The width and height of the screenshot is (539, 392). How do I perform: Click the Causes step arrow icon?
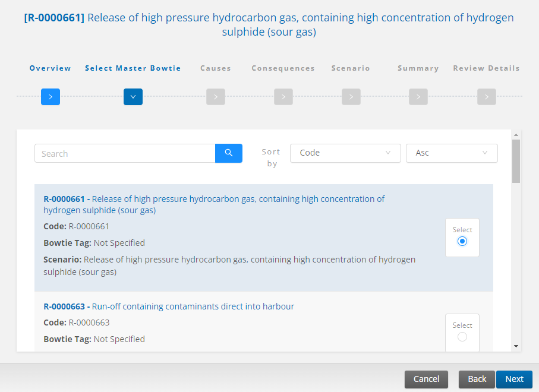(x=216, y=97)
